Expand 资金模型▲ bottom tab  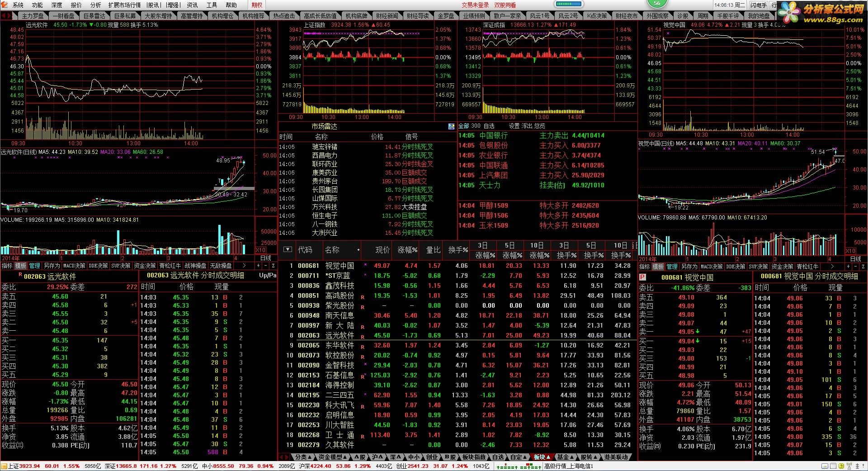[333, 457]
